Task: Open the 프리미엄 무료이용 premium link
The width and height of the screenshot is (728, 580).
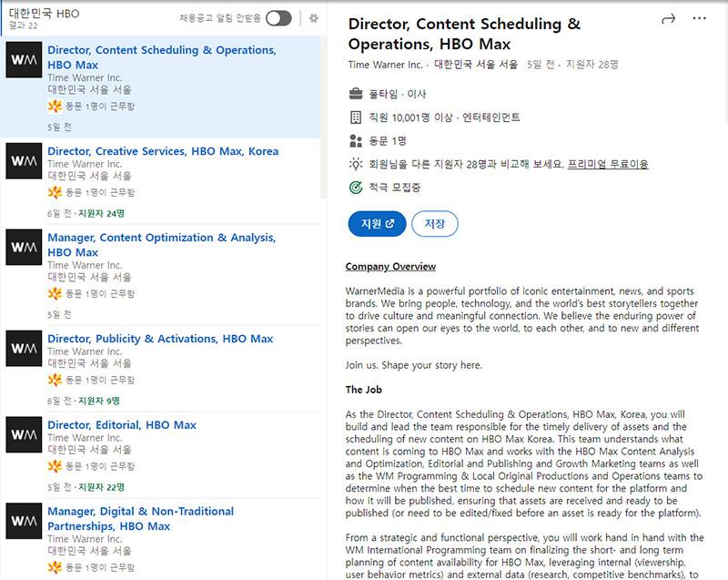Action: coord(608,165)
